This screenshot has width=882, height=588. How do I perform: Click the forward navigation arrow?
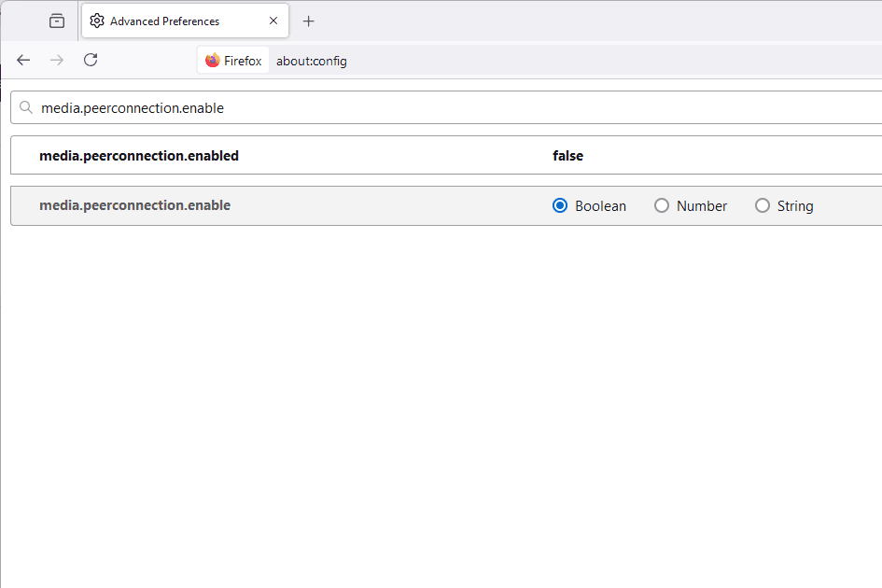pyautogui.click(x=57, y=60)
